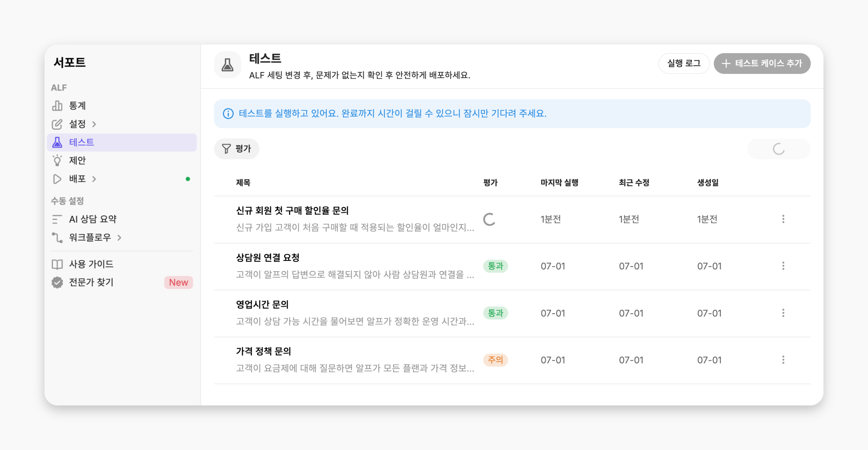Image resolution: width=868 pixels, height=450 pixels.
Task: Click the 전문가 찾기 verified badge icon
Action: pos(57,282)
